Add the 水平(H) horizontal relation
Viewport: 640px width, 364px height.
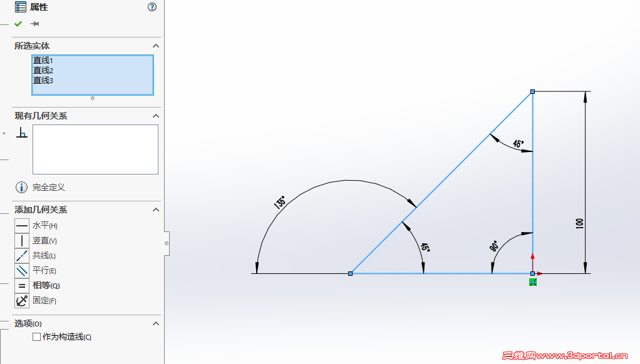tap(22, 225)
